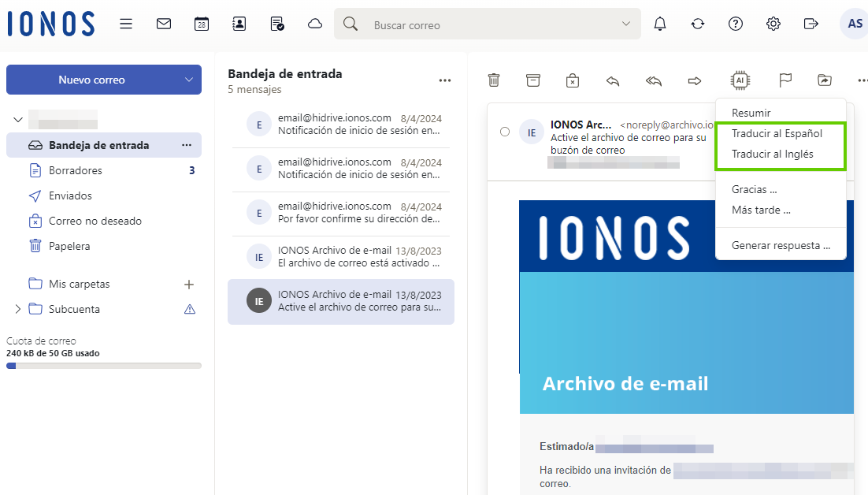Open settings gear
Viewport: 868px width, 495px height.
click(x=773, y=24)
